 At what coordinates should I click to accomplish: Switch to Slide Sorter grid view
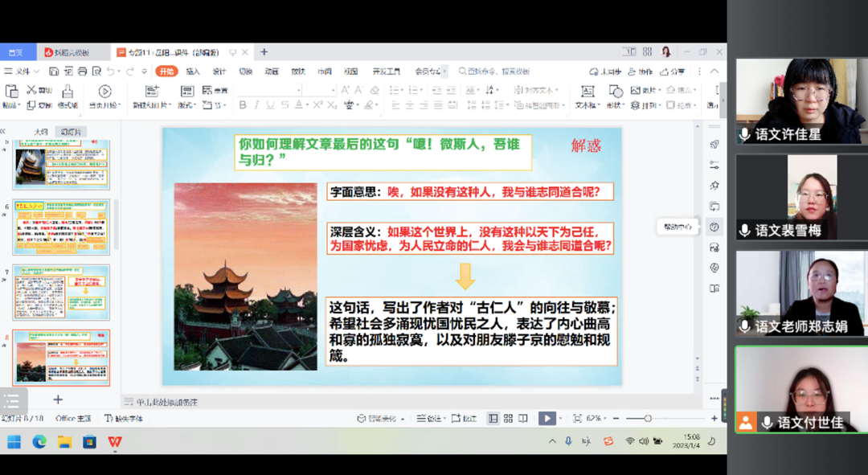click(508, 419)
